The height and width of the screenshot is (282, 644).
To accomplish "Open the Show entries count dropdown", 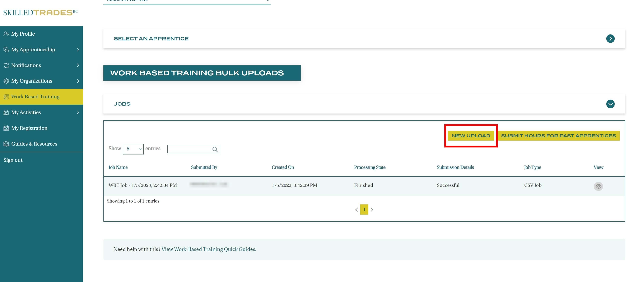I will click(133, 149).
